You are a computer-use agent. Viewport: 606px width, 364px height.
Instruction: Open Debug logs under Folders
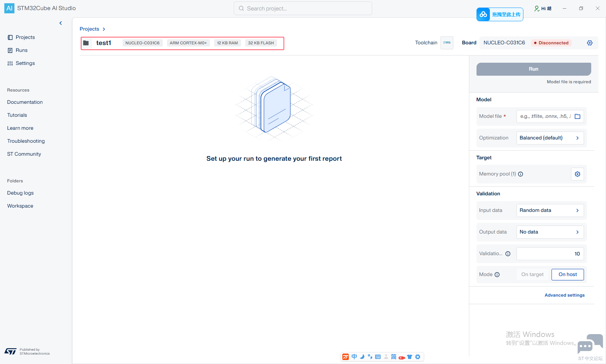20,193
